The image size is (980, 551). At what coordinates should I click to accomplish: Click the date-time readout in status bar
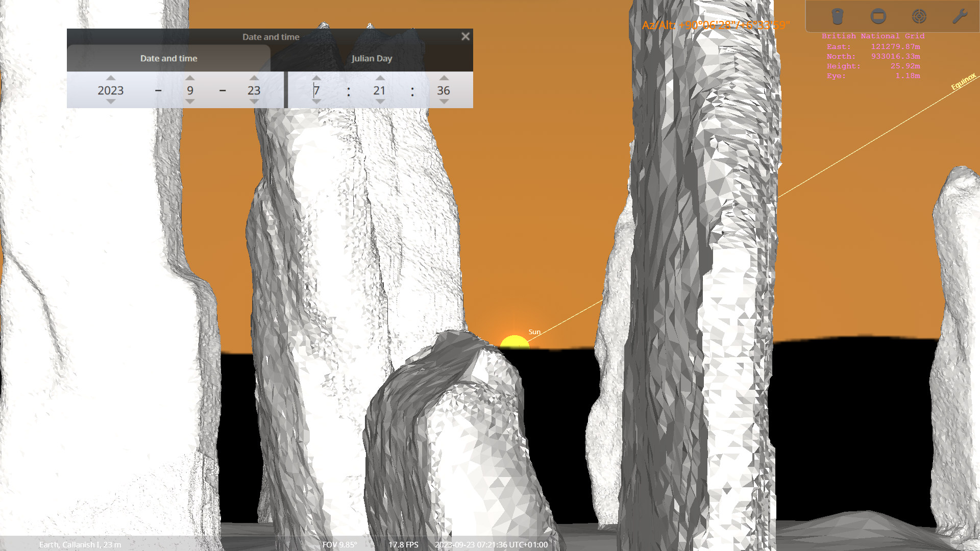click(491, 544)
